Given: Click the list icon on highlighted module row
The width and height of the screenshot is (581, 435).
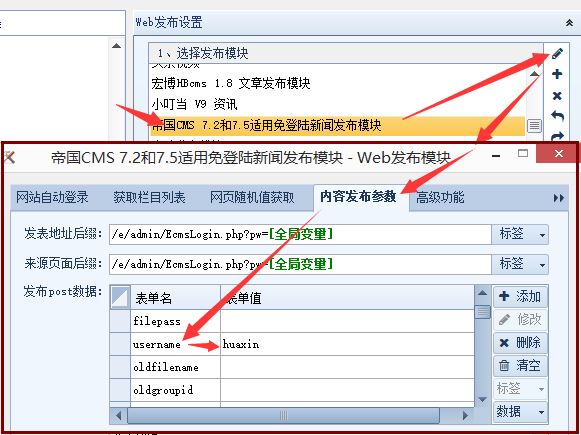Looking at the screenshot, I should coord(534,126).
